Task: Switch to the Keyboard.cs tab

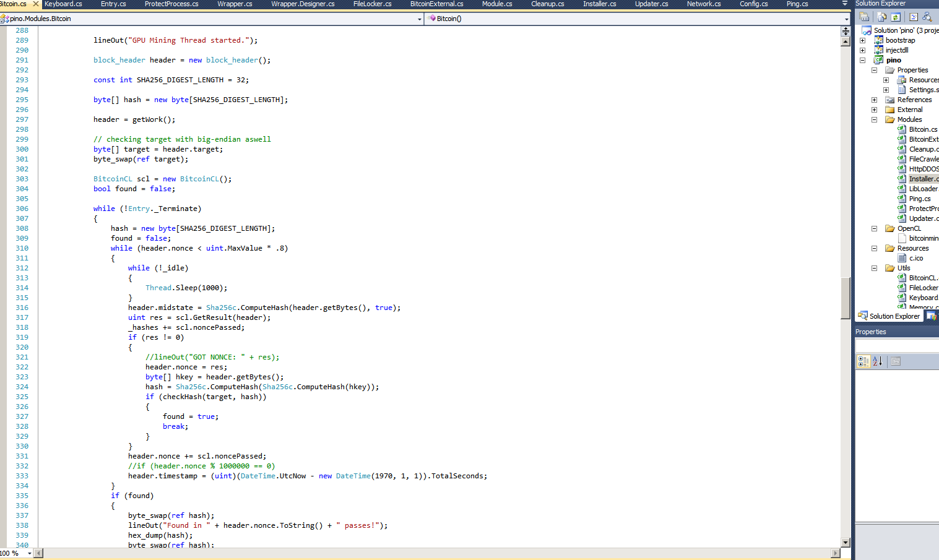Action: (63, 4)
